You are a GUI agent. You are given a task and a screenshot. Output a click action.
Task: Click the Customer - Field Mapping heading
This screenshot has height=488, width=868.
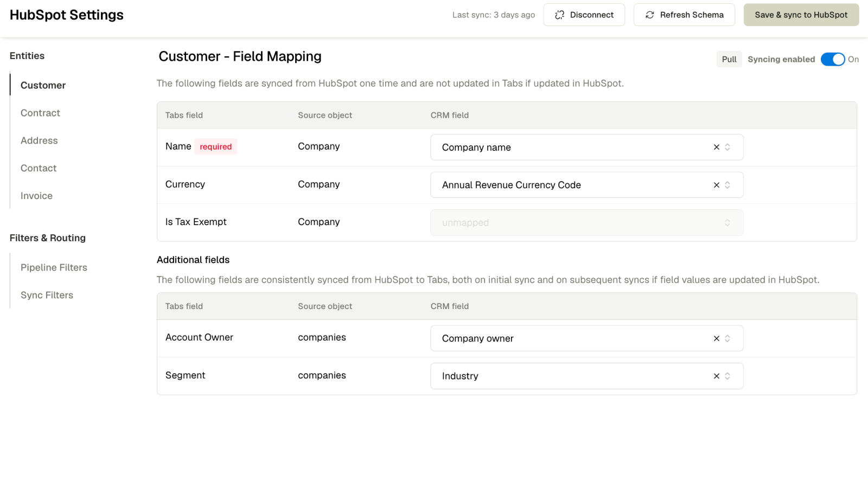tap(240, 56)
